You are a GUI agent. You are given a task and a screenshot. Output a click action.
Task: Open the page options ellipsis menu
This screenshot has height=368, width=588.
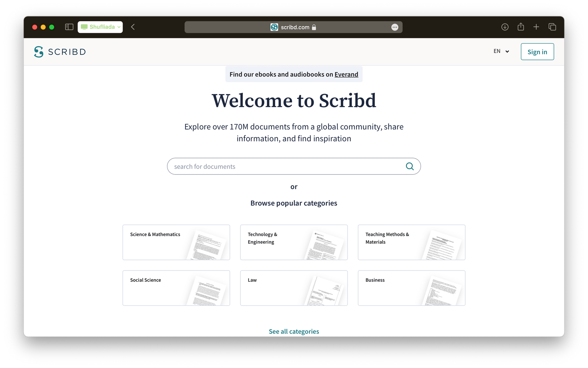(x=395, y=27)
